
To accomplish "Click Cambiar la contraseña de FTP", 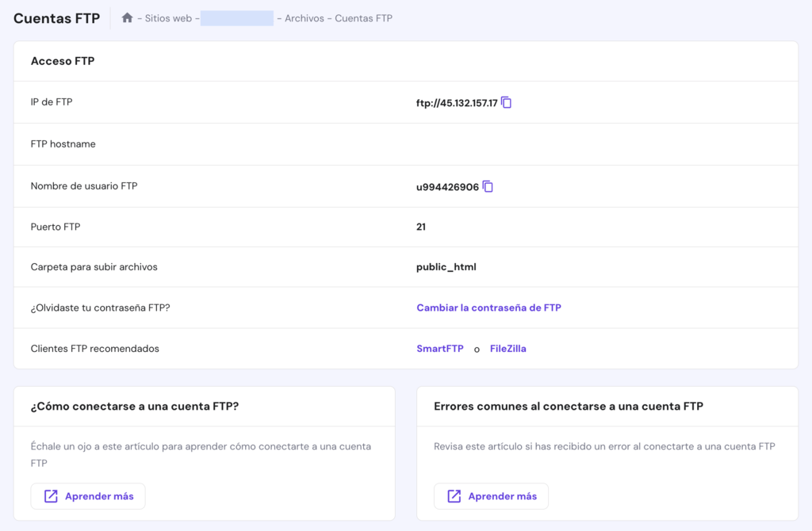I will click(x=488, y=308).
